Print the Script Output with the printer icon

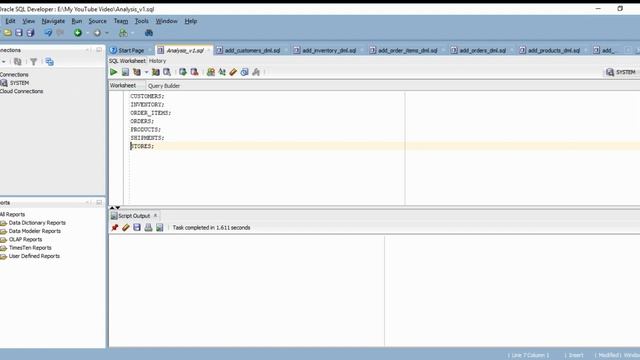(148, 228)
